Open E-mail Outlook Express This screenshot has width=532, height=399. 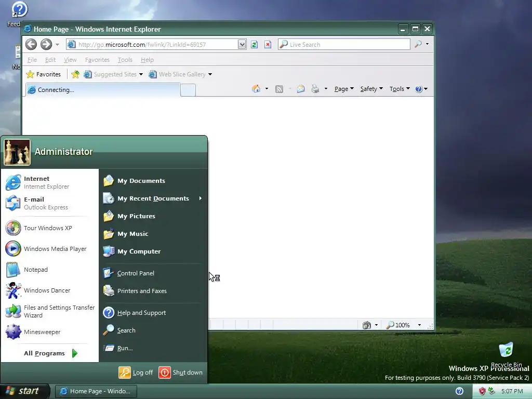50,203
